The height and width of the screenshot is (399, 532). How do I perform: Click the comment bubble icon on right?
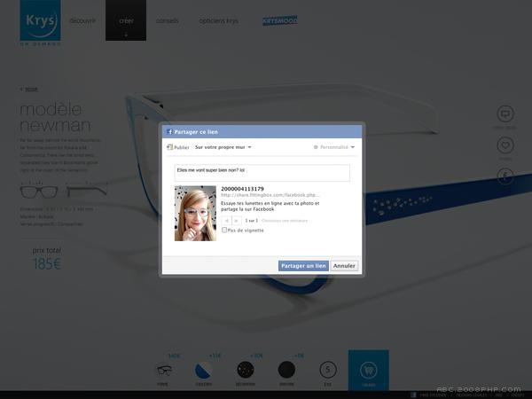pyautogui.click(x=505, y=113)
